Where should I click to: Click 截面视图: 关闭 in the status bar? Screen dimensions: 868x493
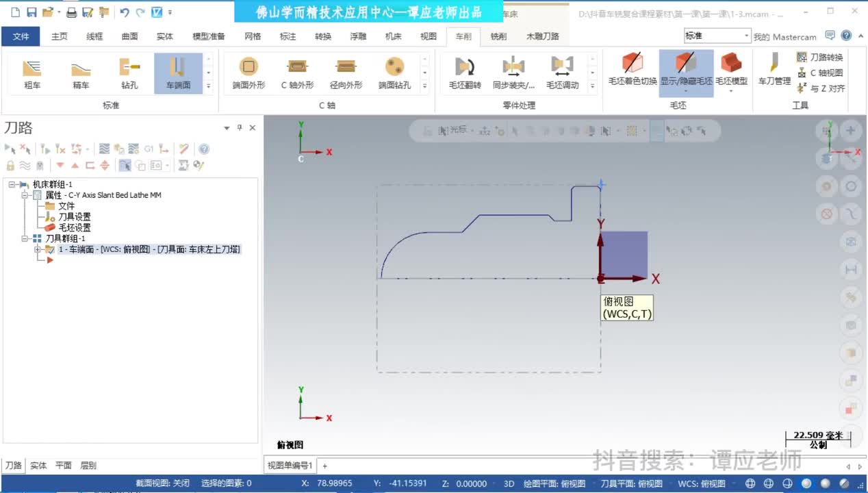[162, 483]
